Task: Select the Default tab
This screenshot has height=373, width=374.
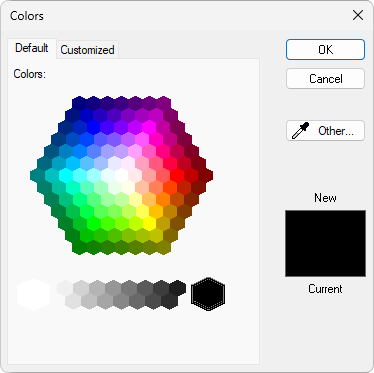Action: coord(32,48)
